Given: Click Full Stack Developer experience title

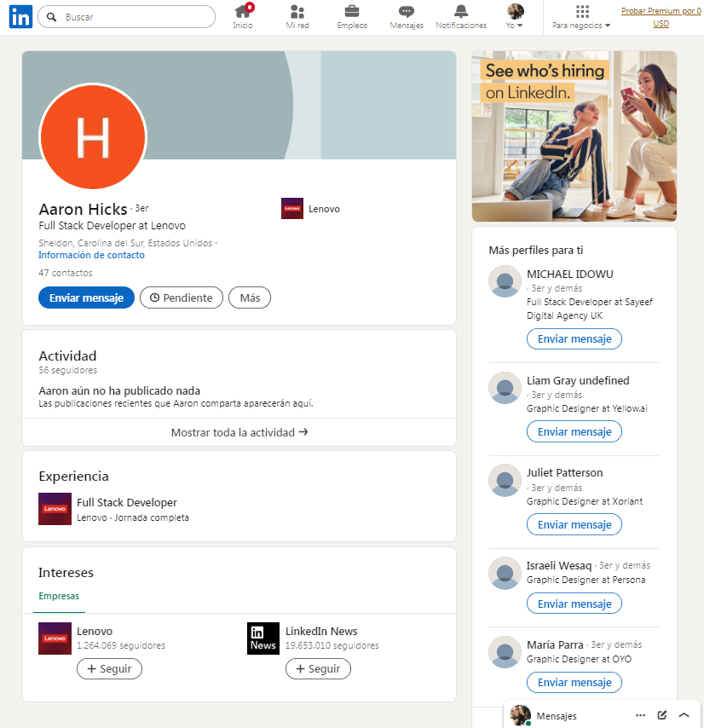Looking at the screenshot, I should pos(127,502).
